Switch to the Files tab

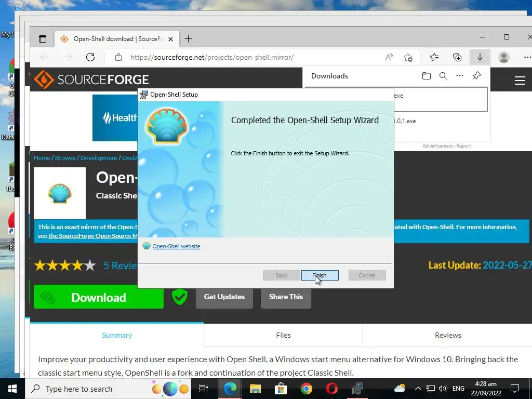(x=283, y=335)
